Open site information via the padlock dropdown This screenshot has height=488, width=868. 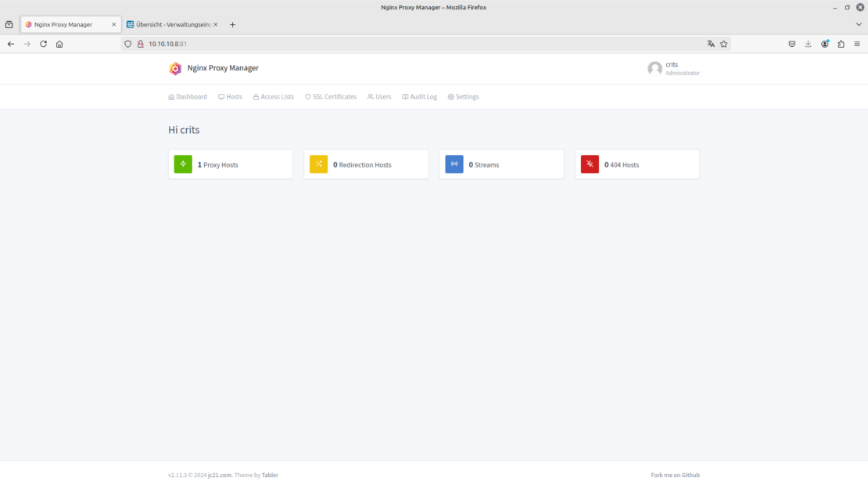[x=140, y=44]
